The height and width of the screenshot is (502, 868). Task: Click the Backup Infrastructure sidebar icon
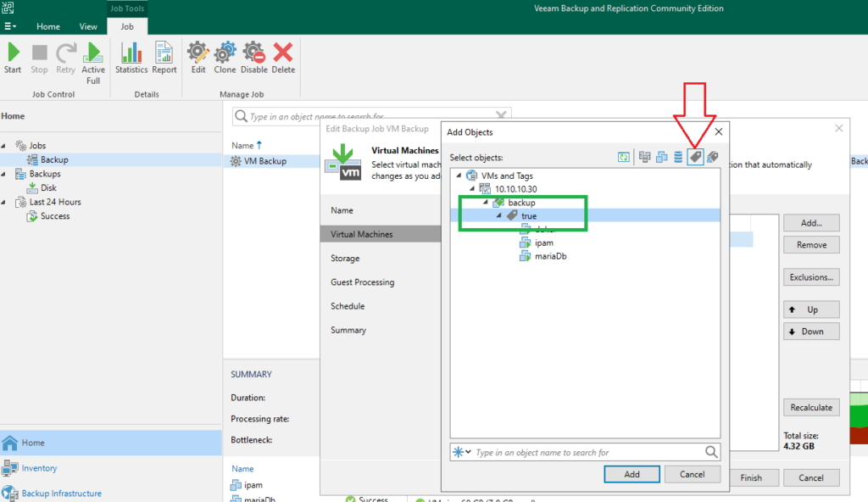[x=8, y=494]
